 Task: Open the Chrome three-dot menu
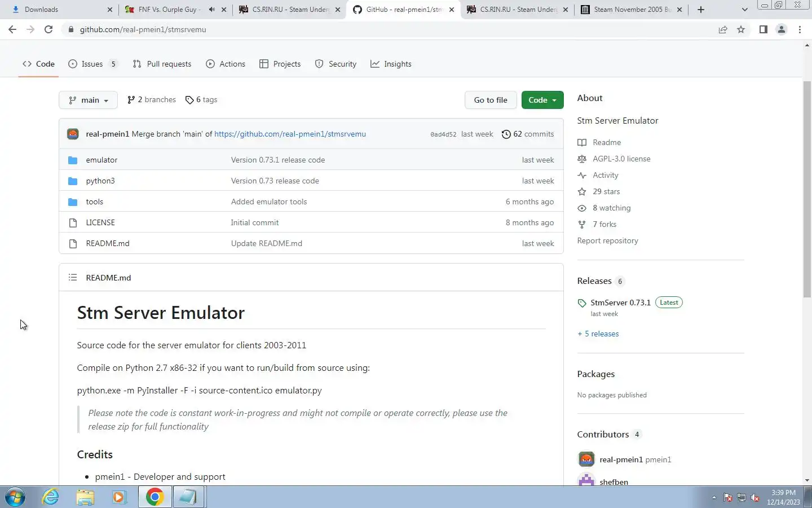[800, 29]
